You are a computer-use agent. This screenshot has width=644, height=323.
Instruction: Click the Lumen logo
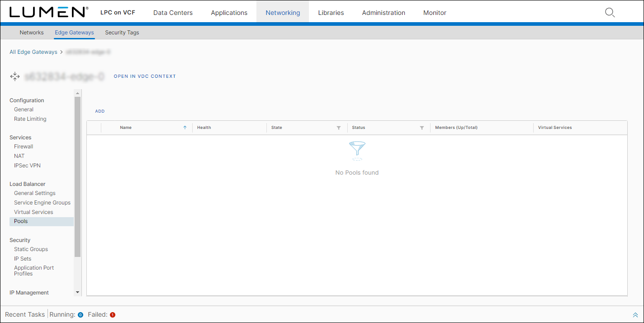(x=49, y=12)
